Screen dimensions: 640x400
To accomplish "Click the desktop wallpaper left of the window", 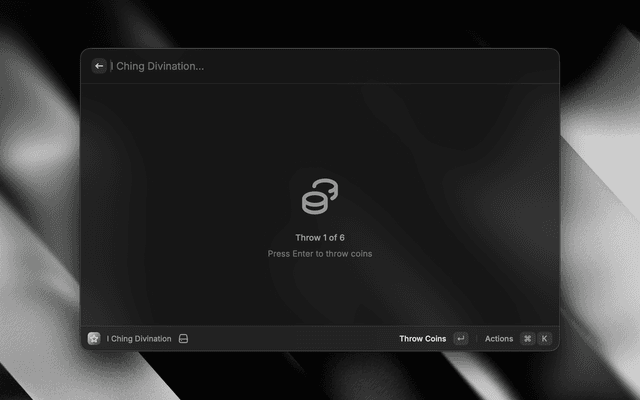I will click(38, 200).
